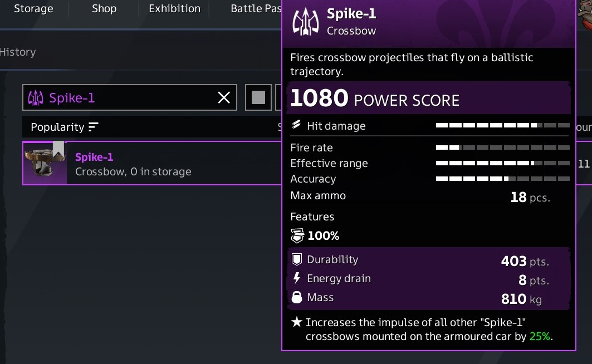Click the Features 100% icon
The image size is (592, 364).
[x=297, y=236]
